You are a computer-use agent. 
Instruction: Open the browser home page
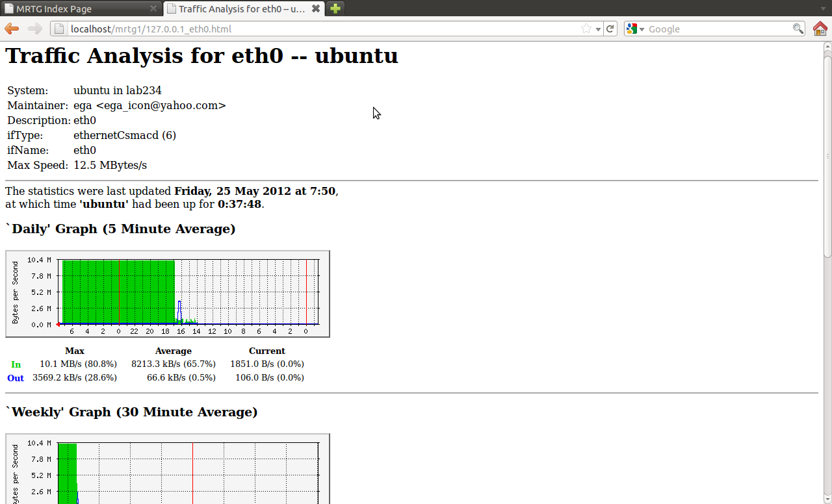point(820,29)
